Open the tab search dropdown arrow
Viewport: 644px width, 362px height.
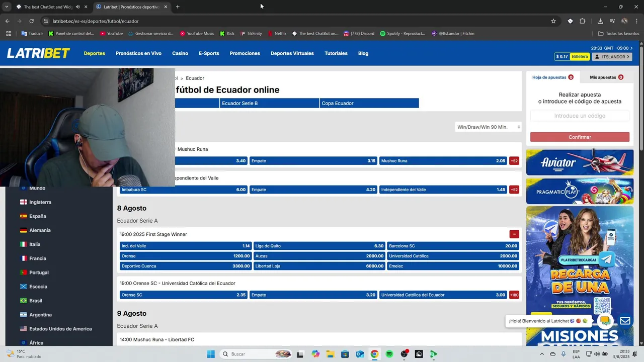7,7
